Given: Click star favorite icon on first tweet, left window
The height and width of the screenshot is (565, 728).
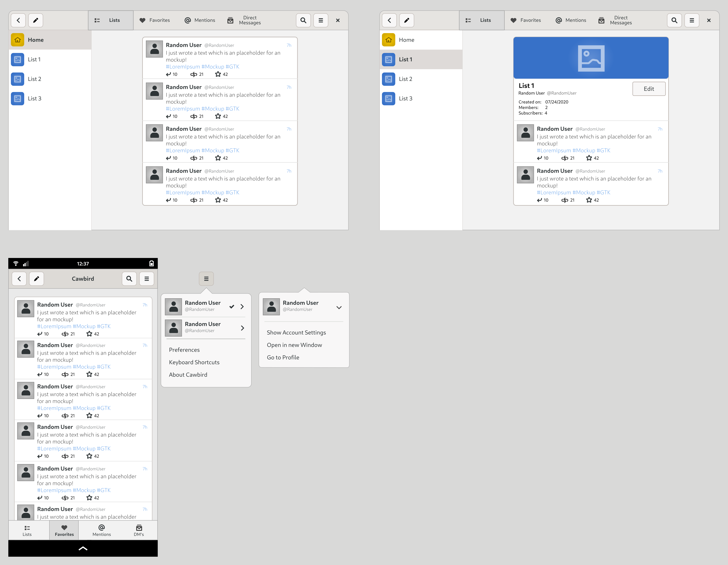Looking at the screenshot, I should pos(218,74).
